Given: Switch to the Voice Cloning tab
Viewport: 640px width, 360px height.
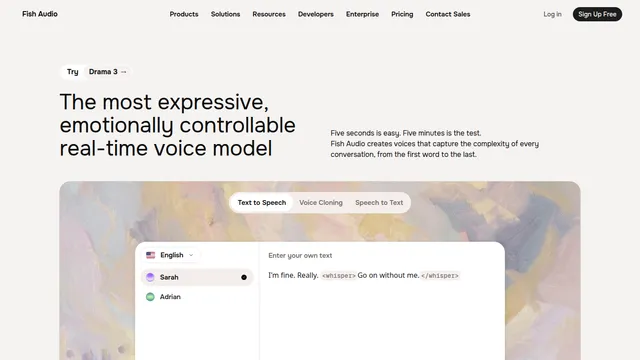Looking at the screenshot, I should click(321, 202).
